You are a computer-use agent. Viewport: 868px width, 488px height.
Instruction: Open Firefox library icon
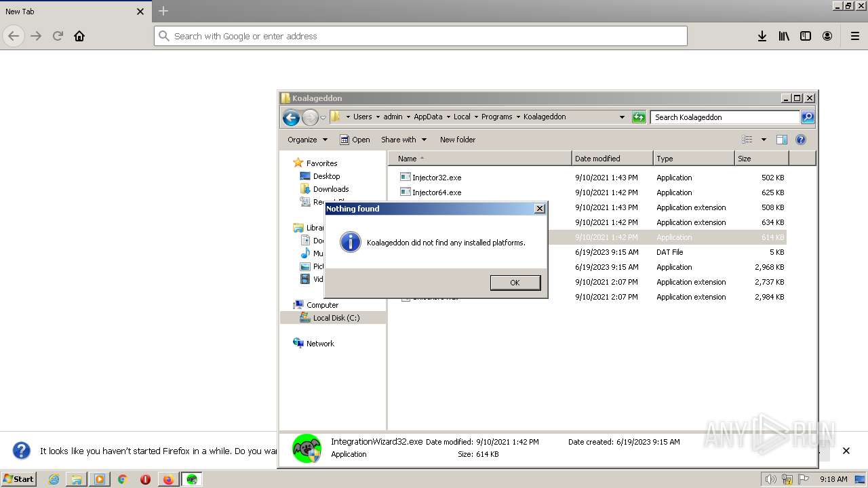(784, 36)
